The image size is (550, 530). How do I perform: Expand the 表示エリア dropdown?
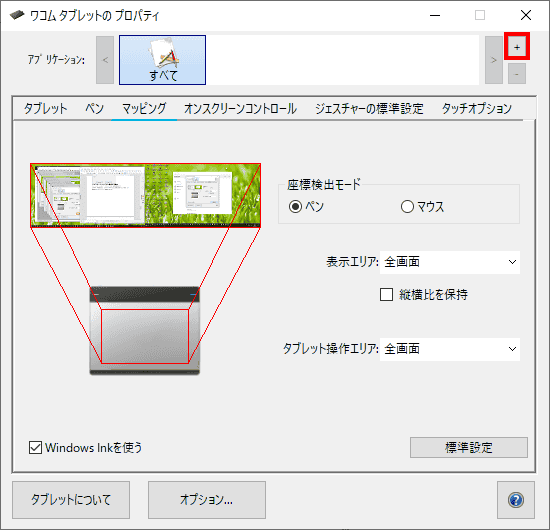pyautogui.click(x=450, y=262)
